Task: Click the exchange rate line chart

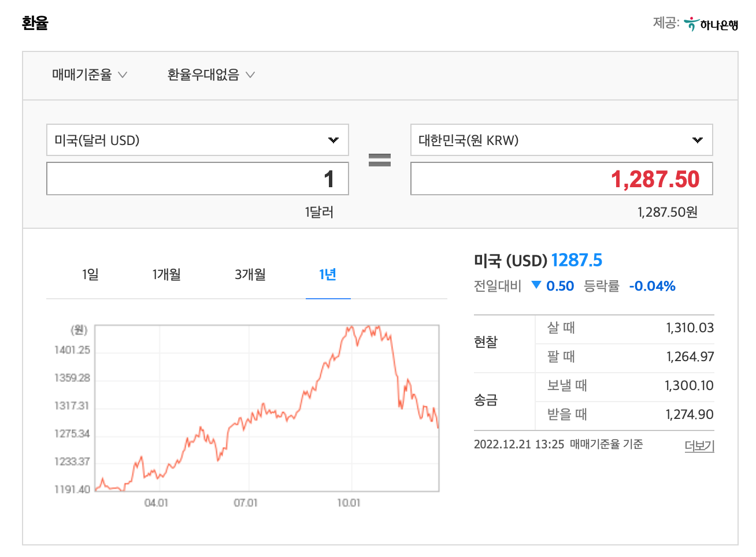Action: tap(266, 408)
